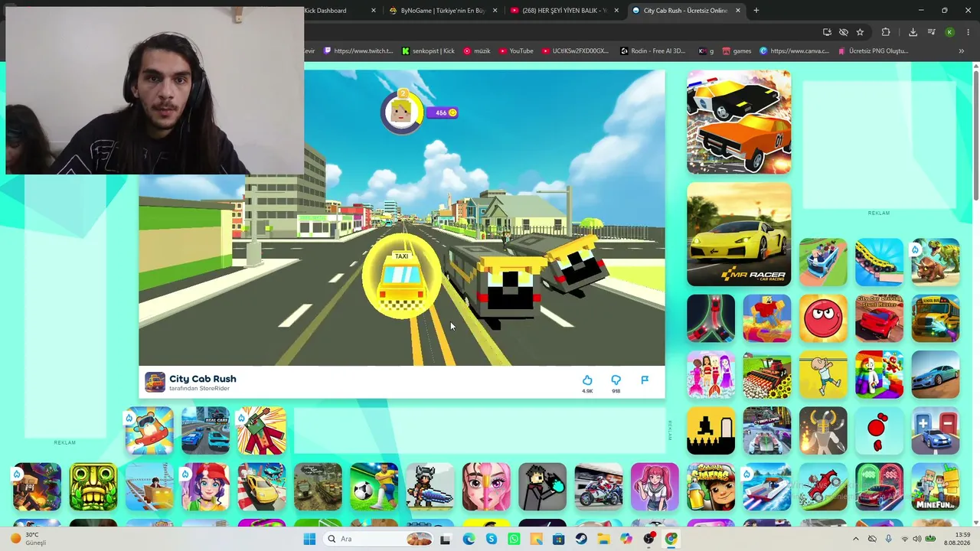
Task: Click the volume icon in system tray
Action: [917, 539]
